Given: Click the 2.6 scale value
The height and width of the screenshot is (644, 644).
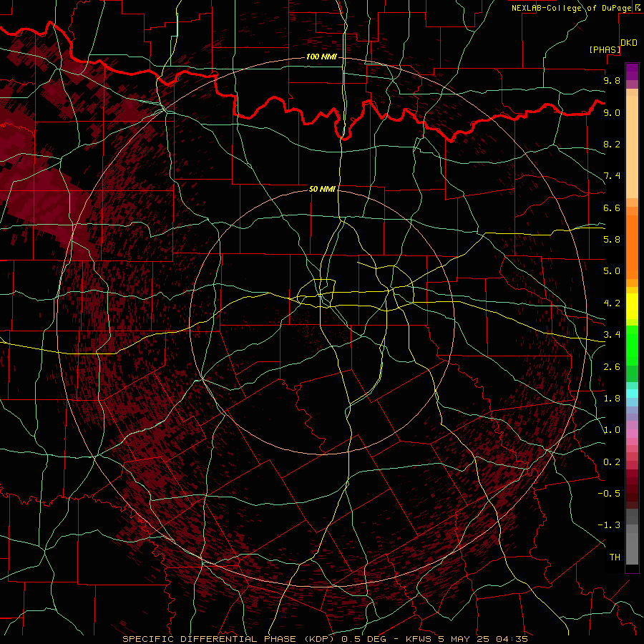Looking at the screenshot, I should 612,367.
